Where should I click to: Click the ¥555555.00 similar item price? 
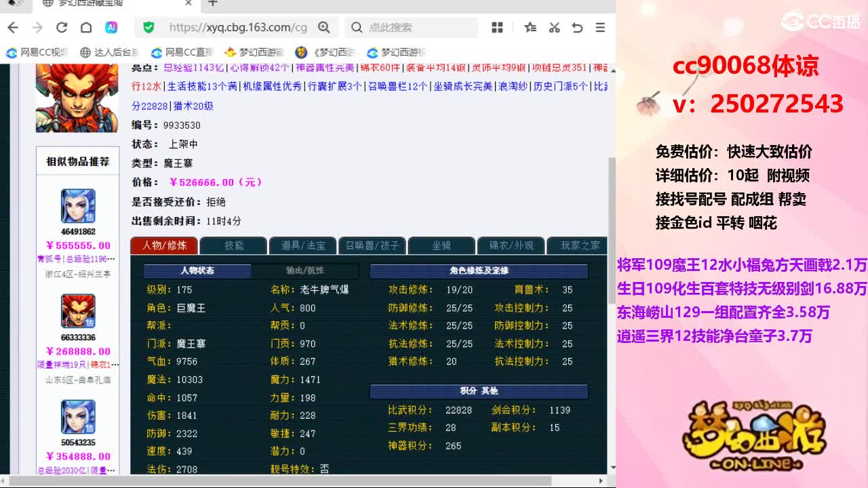pyautogui.click(x=78, y=245)
